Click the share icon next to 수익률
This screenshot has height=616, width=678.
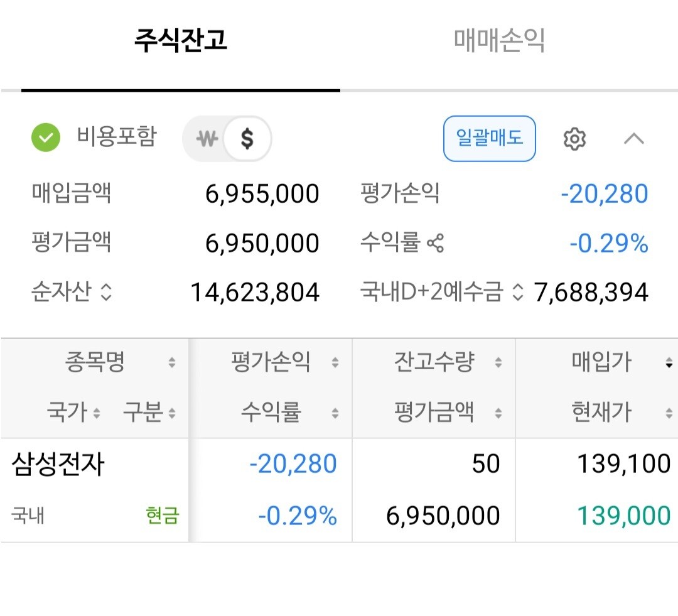coord(435,243)
